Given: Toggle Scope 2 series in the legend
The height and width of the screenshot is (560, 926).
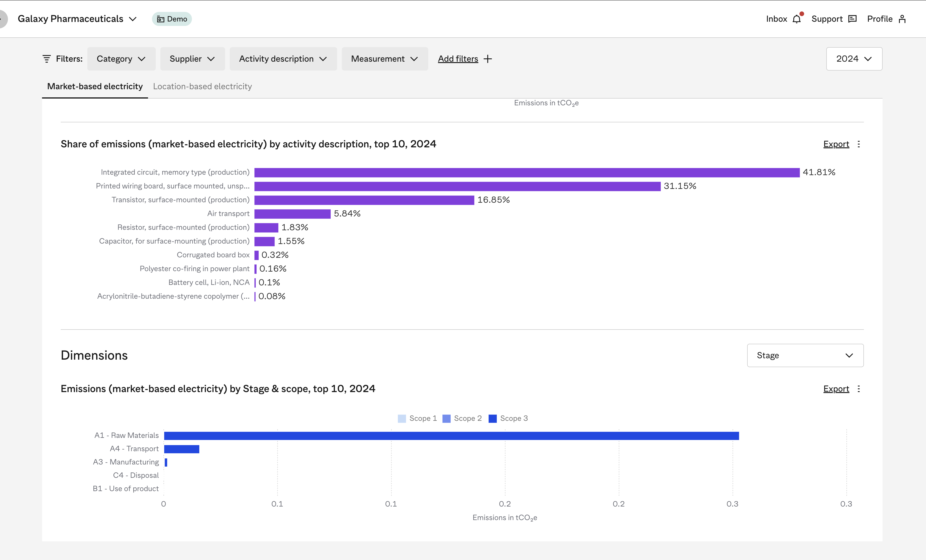Looking at the screenshot, I should pyautogui.click(x=462, y=418).
